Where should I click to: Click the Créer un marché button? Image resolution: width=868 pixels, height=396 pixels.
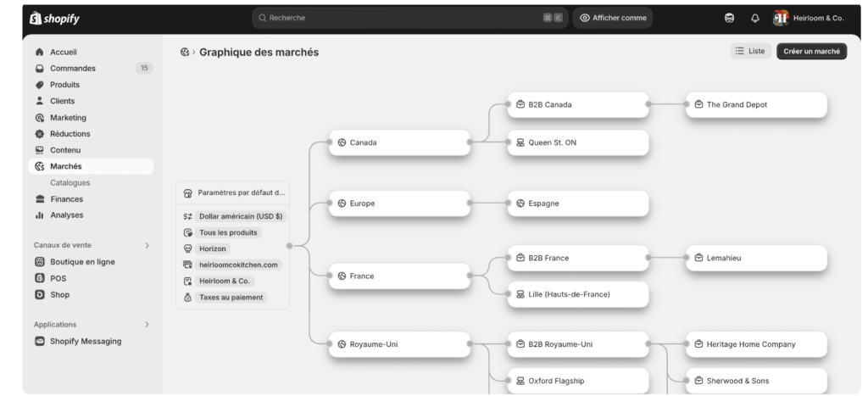811,51
